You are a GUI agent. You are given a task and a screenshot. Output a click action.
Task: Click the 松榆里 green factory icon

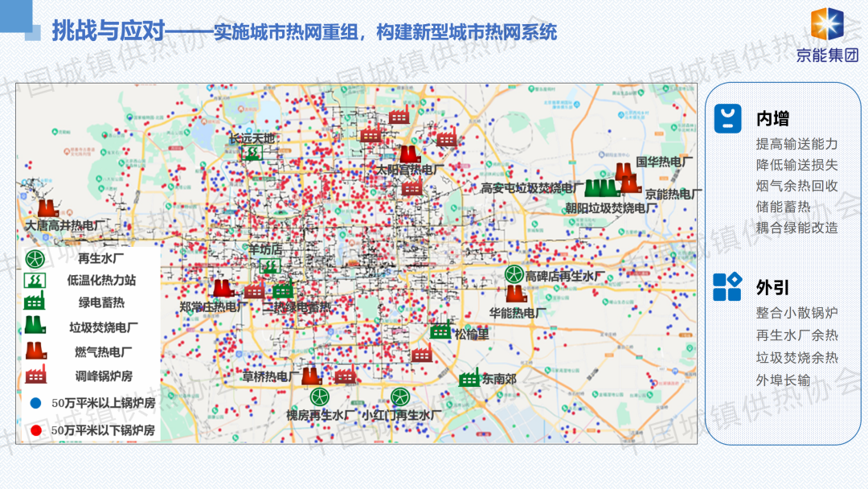tap(440, 330)
